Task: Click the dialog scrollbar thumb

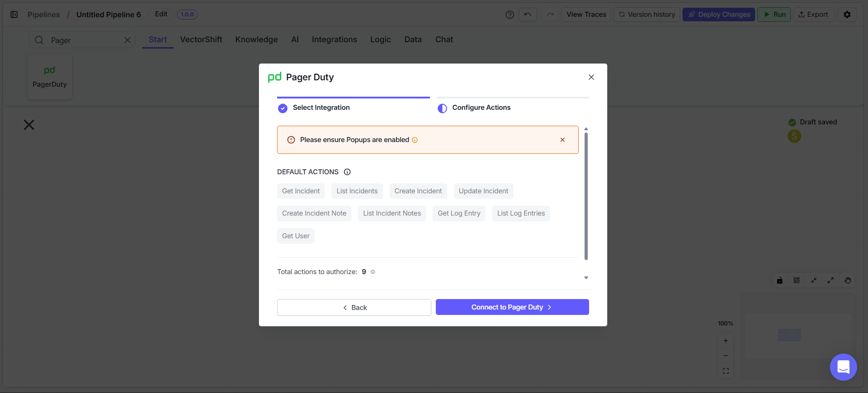Action: click(x=586, y=196)
